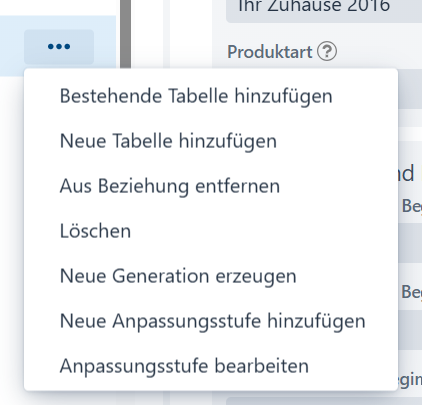Image resolution: width=422 pixels, height=405 pixels.
Task: Open "Anpassungsstufe bearbeiten" from the menu
Action: [184, 366]
